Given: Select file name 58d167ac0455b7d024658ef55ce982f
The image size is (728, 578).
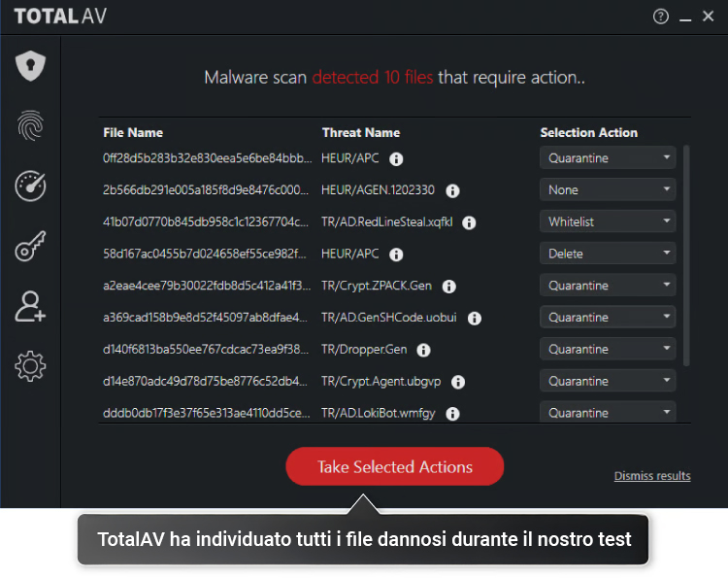Looking at the screenshot, I should pyautogui.click(x=204, y=254).
